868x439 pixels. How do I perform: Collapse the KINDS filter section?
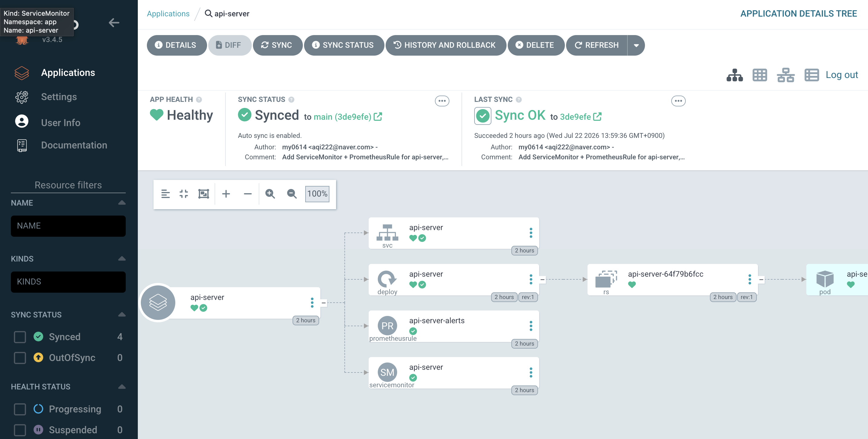122,259
